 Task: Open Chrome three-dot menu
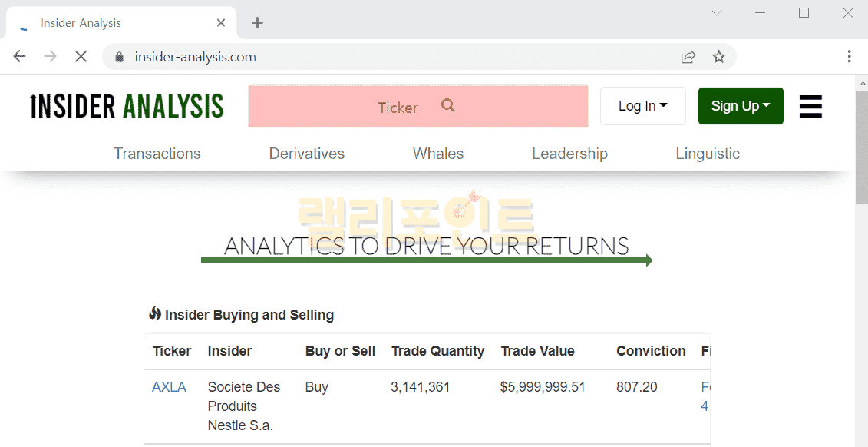point(849,57)
